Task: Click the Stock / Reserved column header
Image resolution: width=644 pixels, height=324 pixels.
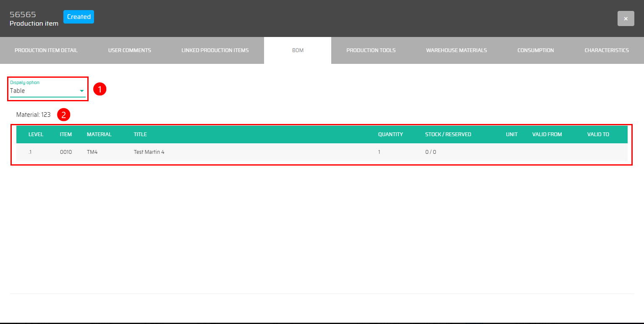Action: [x=448, y=134]
